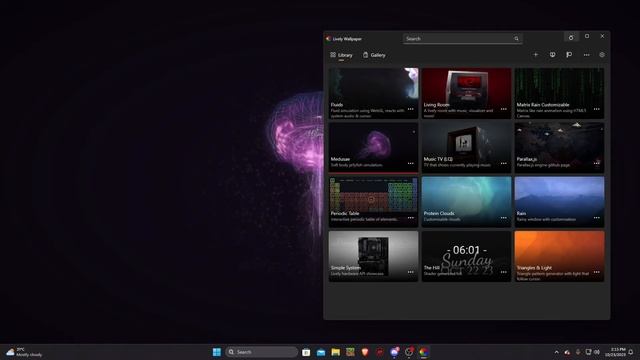Open the Matrix Rain card ellipsis menu
640x360 pixels.
(597, 109)
